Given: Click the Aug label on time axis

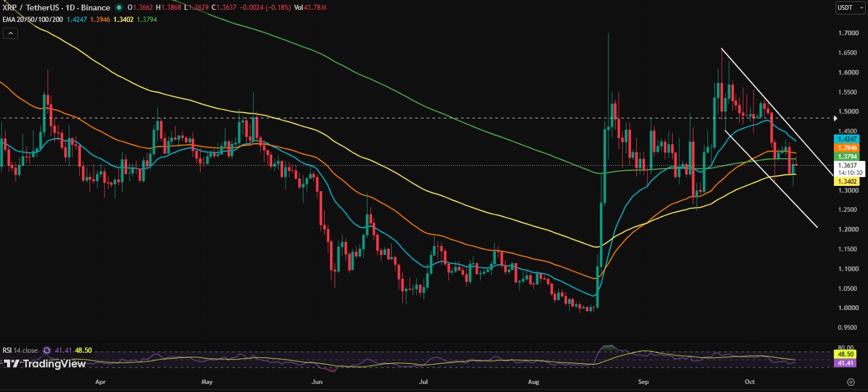Looking at the screenshot, I should pyautogui.click(x=532, y=382).
